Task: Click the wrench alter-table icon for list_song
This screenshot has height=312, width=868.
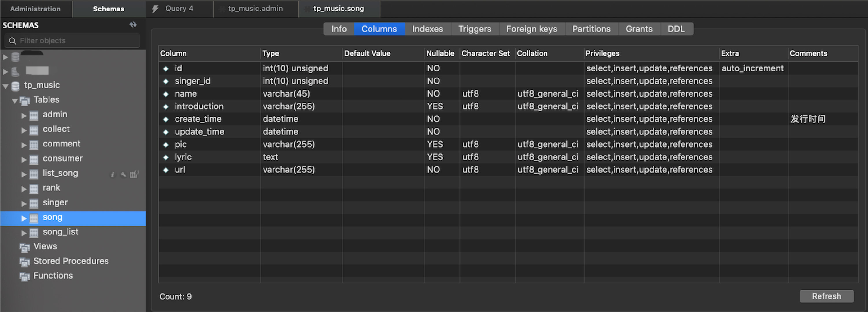Action: click(123, 174)
